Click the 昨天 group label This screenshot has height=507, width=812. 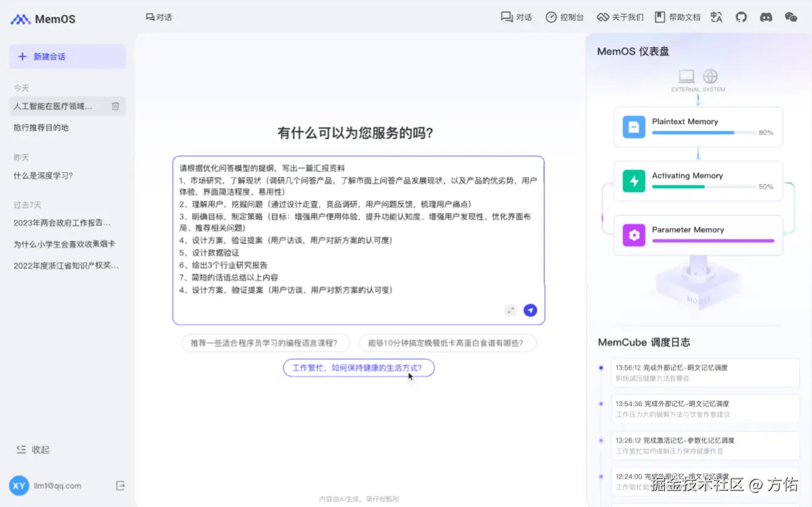21,157
